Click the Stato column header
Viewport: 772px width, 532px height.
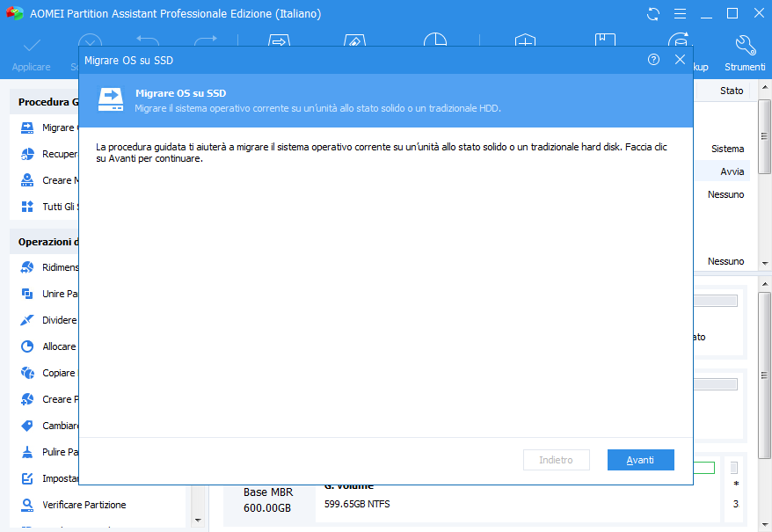click(x=732, y=91)
